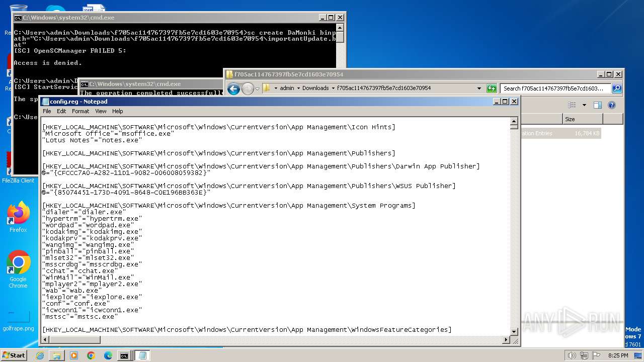644x362 pixels.
Task: Open the Start menu
Action: tap(14, 355)
